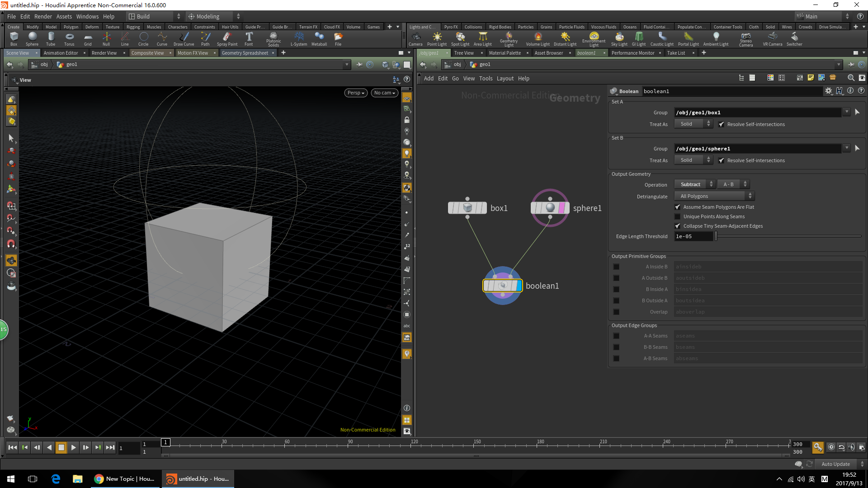
Task: Switch to the Geometry Spreadsheet tab
Action: click(245, 53)
